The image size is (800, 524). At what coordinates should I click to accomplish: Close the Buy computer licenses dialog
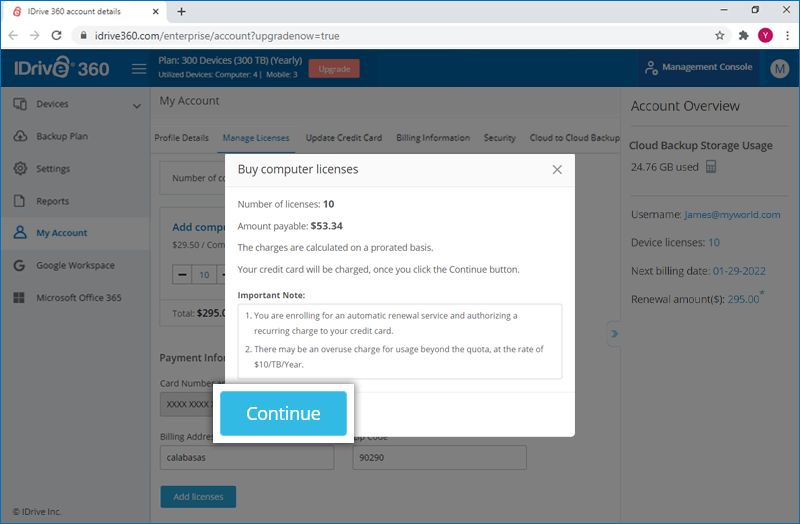tap(557, 169)
